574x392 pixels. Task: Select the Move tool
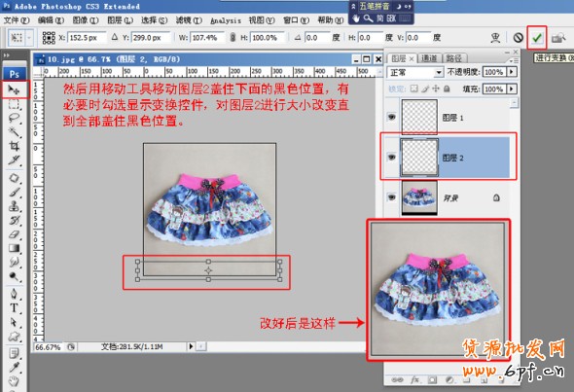coord(14,89)
